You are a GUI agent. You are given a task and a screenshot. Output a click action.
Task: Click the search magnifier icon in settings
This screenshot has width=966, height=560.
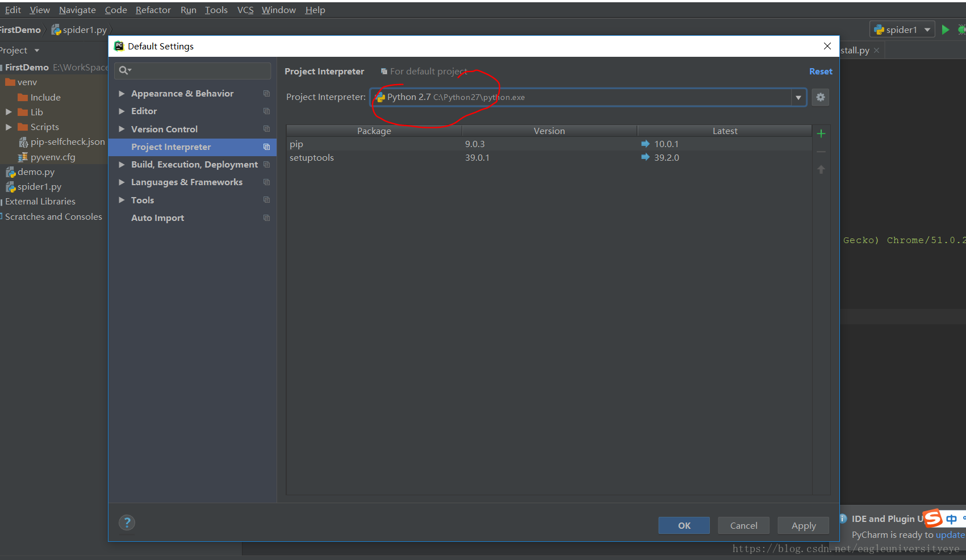pyautogui.click(x=124, y=70)
